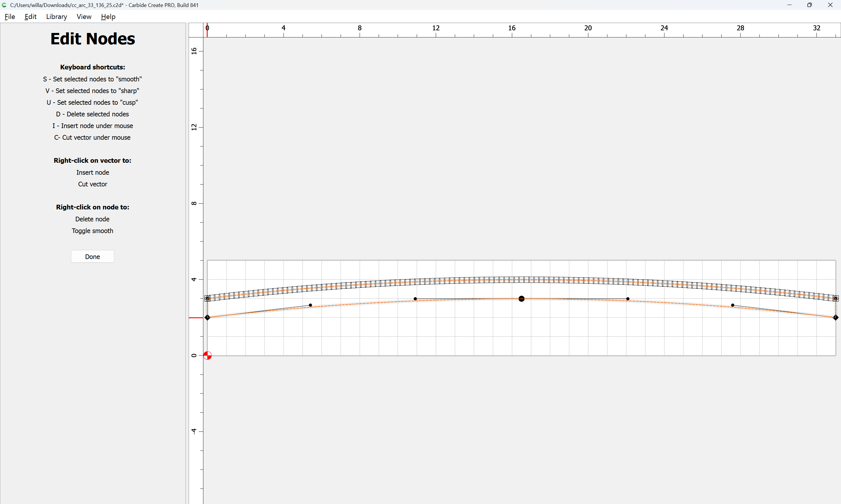This screenshot has width=841, height=504.
Task: Select the left diamond end node of lower arc
Action: pyautogui.click(x=207, y=318)
